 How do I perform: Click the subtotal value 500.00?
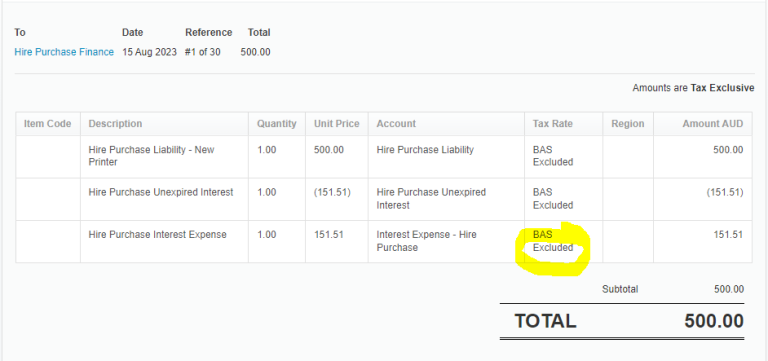729,289
